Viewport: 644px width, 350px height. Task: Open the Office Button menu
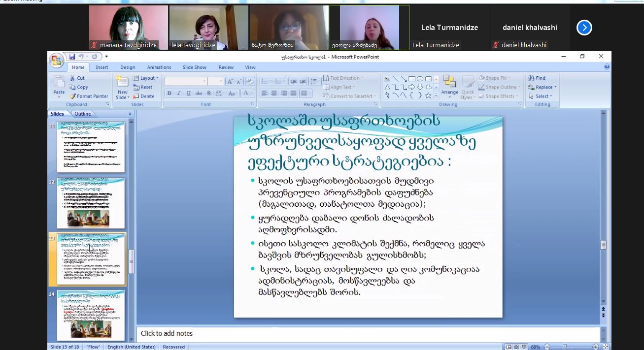[x=56, y=61]
